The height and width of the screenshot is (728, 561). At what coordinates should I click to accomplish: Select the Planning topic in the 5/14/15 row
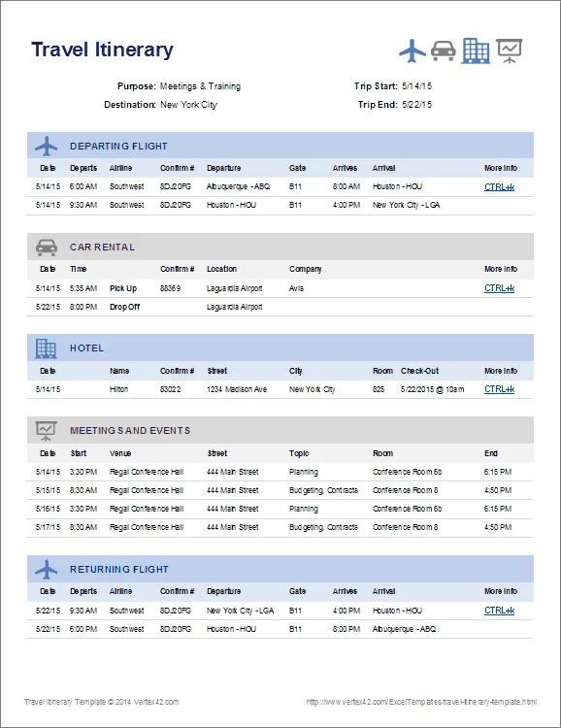pyautogui.click(x=303, y=472)
